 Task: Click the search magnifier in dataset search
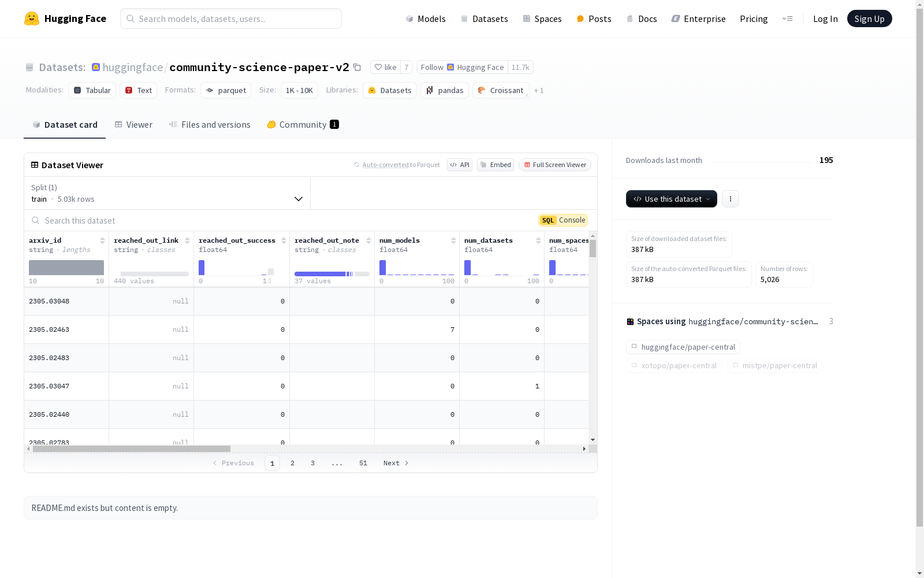tap(36, 220)
